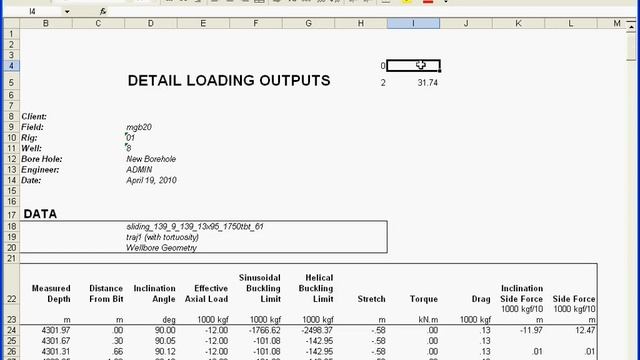This screenshot has height=360, width=640.
Task: Select column G header
Action: click(x=308, y=24)
